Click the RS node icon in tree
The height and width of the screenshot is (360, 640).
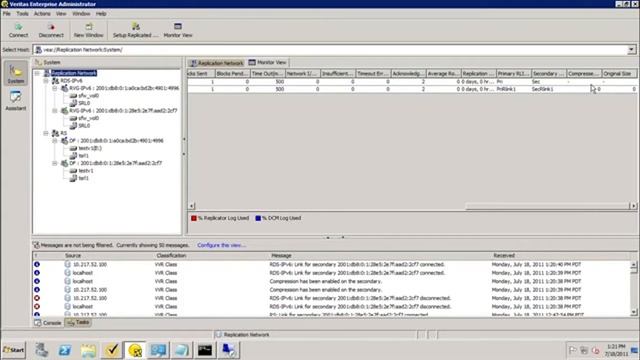(x=56, y=133)
